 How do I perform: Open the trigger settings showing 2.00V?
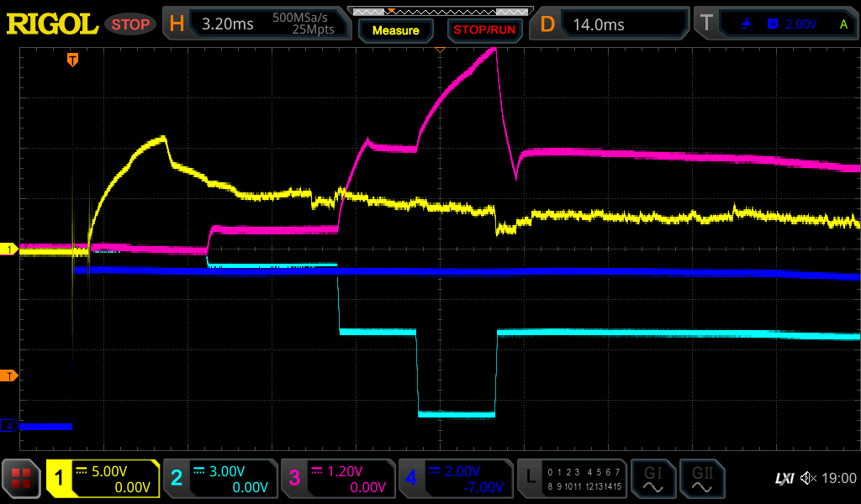pos(775,24)
